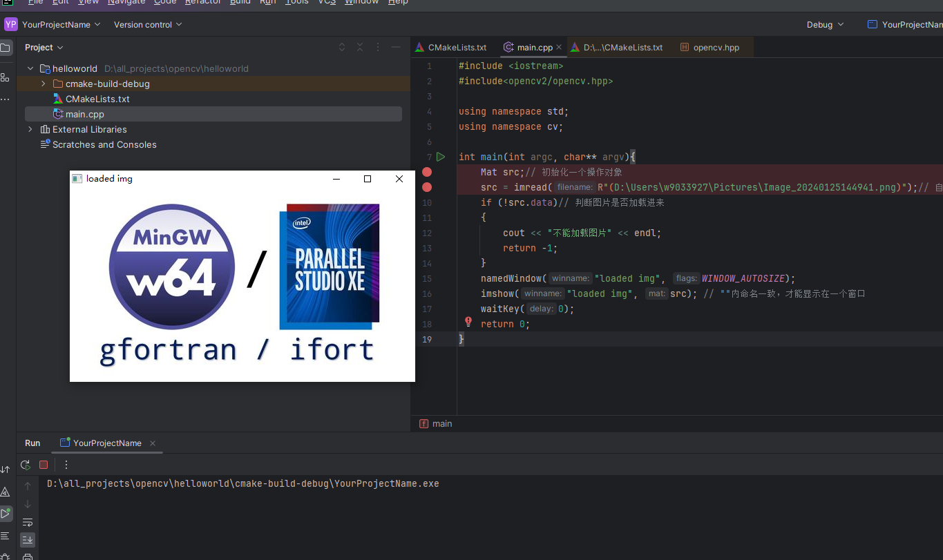943x560 pixels.
Task: Expand External Libraries node
Action: (x=30, y=129)
